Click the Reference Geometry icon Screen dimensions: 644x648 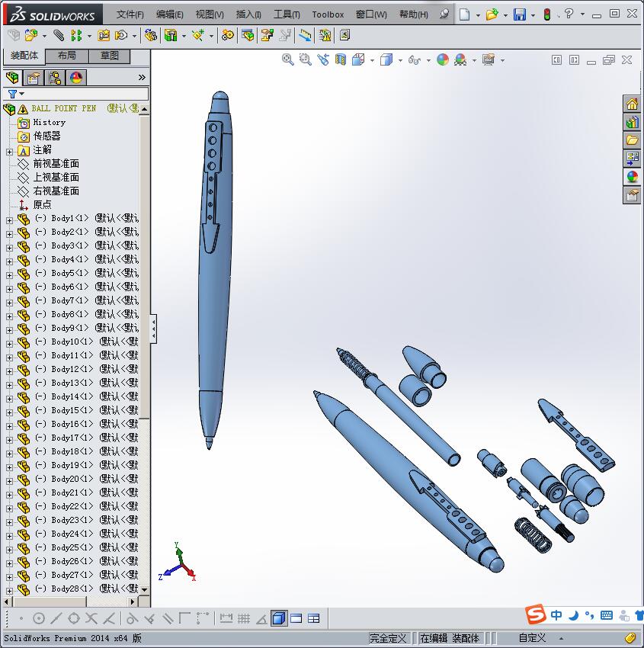click(198, 36)
